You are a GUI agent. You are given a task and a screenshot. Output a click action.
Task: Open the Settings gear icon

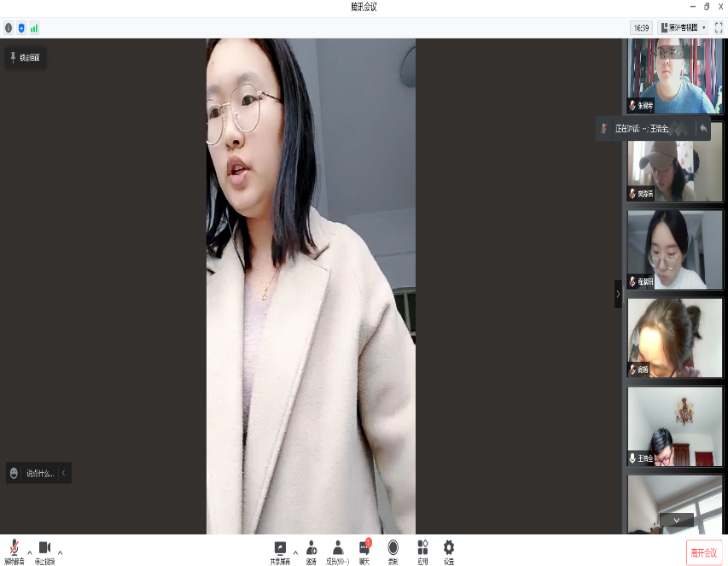448,548
